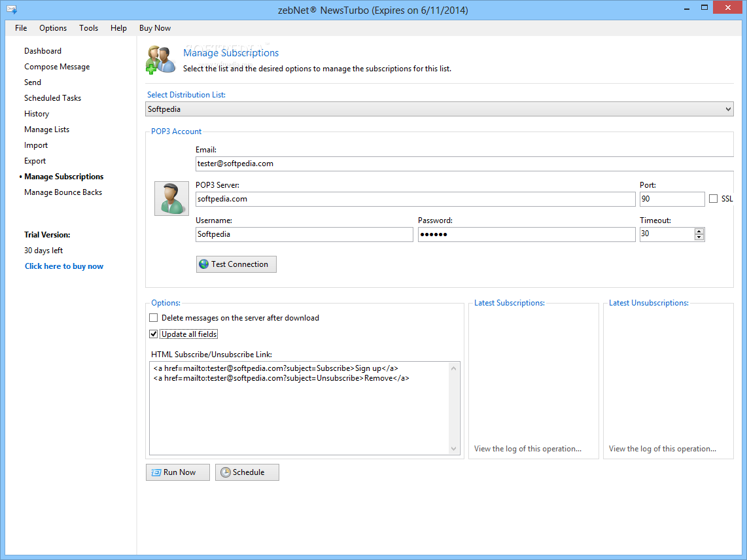747x560 pixels.
Task: Open the Options menu
Action: [53, 28]
